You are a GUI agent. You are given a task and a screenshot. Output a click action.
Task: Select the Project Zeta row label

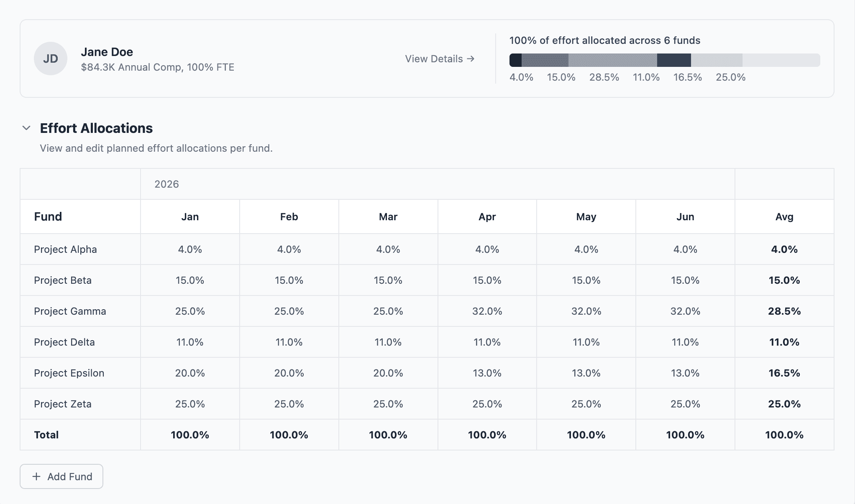pyautogui.click(x=63, y=404)
